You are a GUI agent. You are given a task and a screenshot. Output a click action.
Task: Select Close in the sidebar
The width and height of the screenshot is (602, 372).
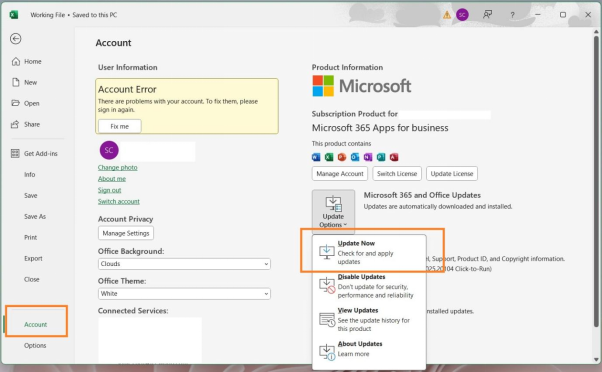point(31,279)
